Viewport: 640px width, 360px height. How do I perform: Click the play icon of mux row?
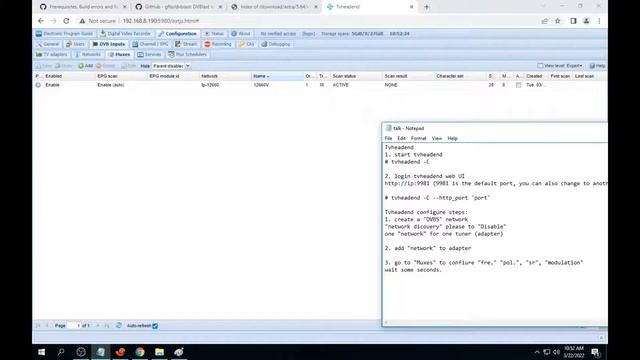38,85
